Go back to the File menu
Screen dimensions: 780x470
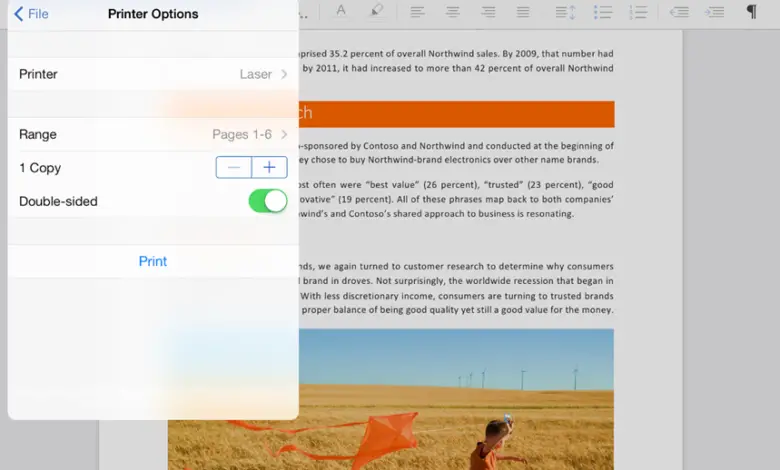[x=31, y=14]
